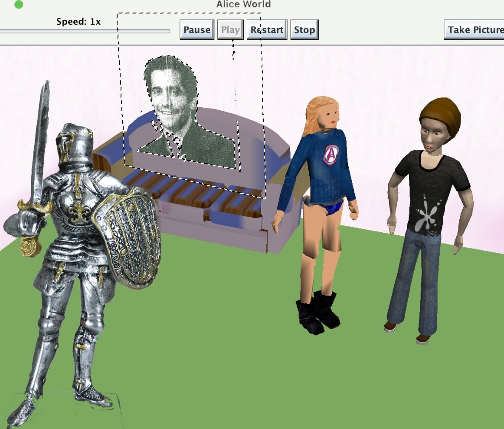This screenshot has height=429, width=504.
Task: Select the knight's helmet
Action: [76, 143]
